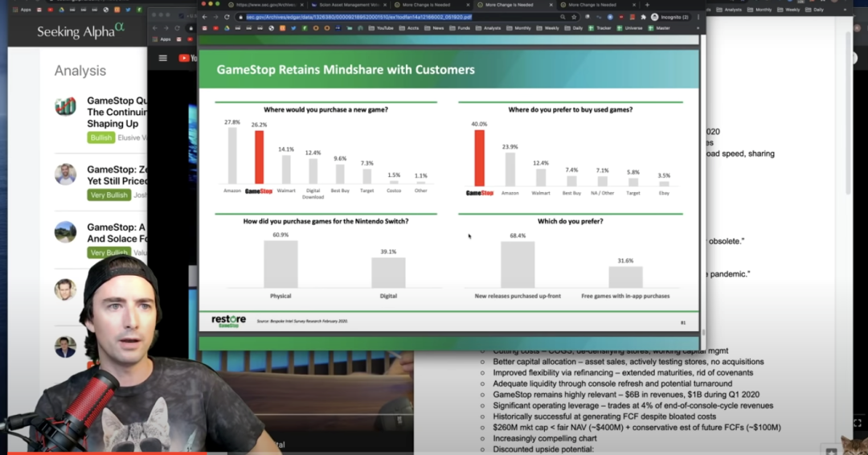Click the green Bullish tag under first article
The width and height of the screenshot is (868, 455).
[100, 137]
